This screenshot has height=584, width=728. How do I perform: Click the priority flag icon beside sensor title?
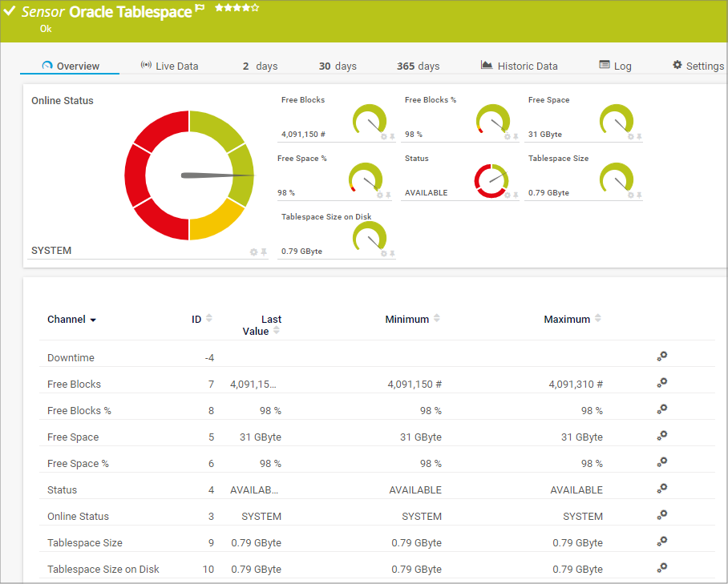[x=200, y=9]
